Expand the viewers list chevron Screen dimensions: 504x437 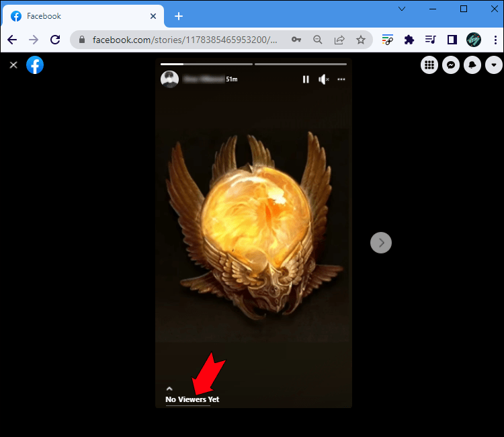(x=169, y=389)
